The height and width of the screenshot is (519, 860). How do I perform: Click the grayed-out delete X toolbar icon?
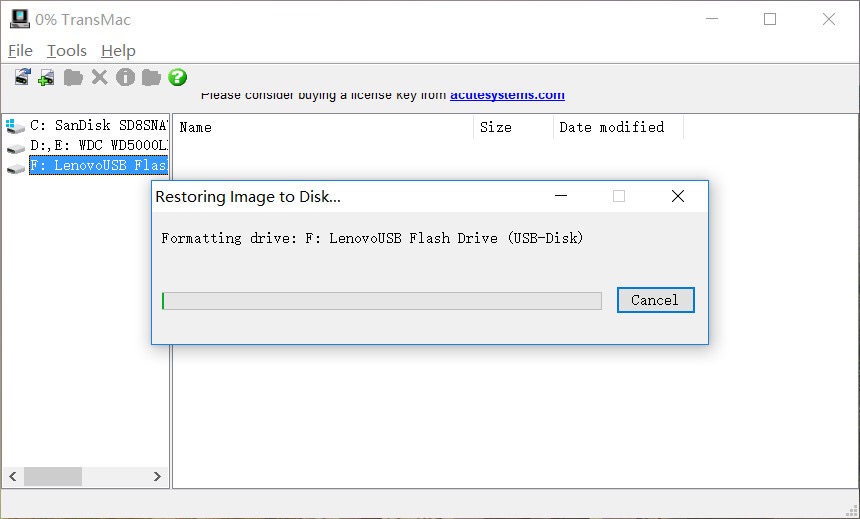point(99,77)
